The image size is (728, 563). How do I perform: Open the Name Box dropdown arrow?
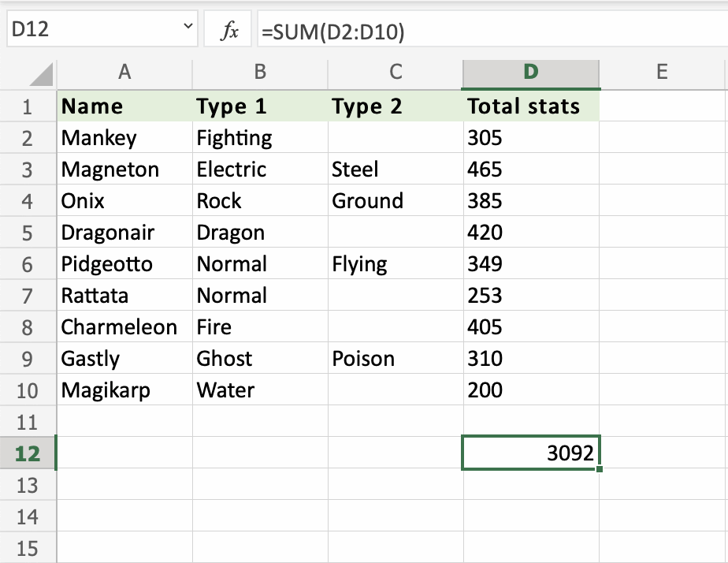[x=188, y=28]
